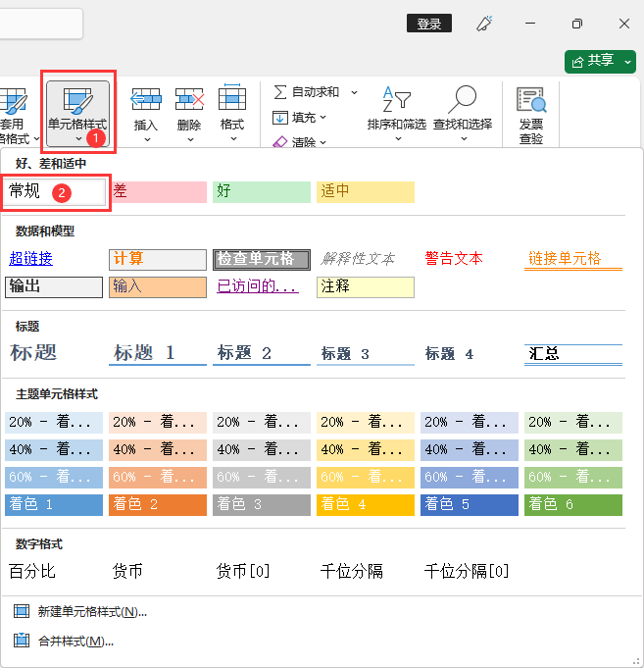This screenshot has width=644, height=668.
Task: Click the 清除 eraser icon
Action: coord(279,142)
